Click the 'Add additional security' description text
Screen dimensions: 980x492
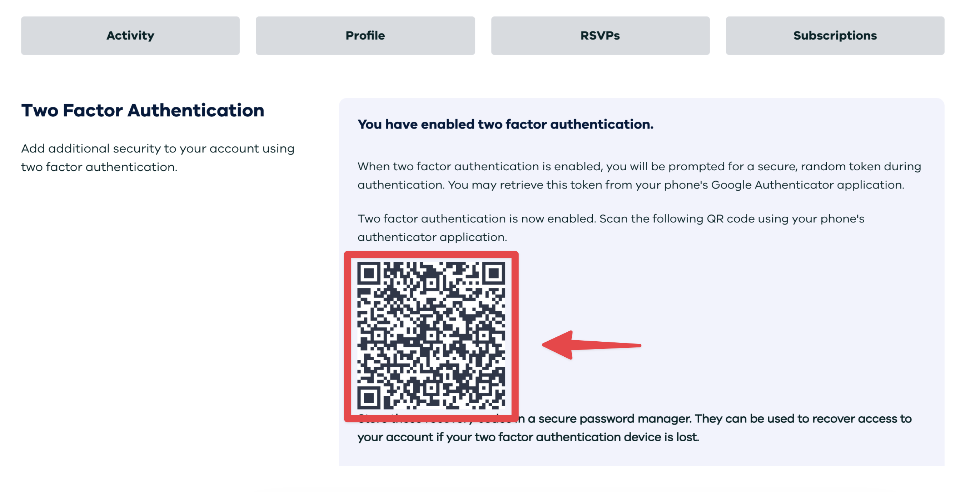[x=157, y=148]
